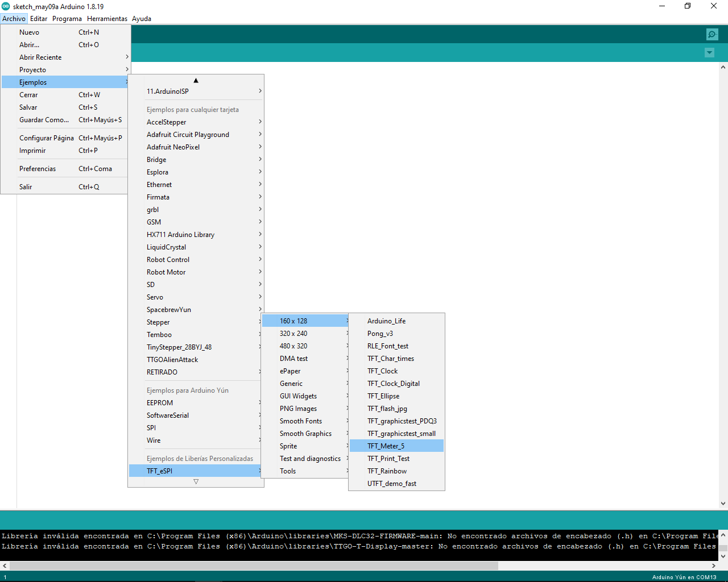Choose Imprimir from the menu
Image resolution: width=728 pixels, height=582 pixels.
click(65, 151)
